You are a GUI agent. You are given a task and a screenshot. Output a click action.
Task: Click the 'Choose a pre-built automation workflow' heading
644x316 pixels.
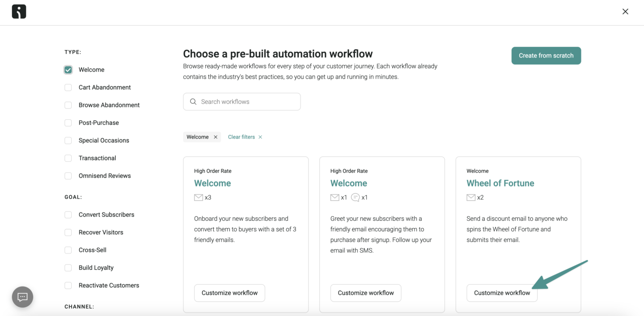(278, 54)
